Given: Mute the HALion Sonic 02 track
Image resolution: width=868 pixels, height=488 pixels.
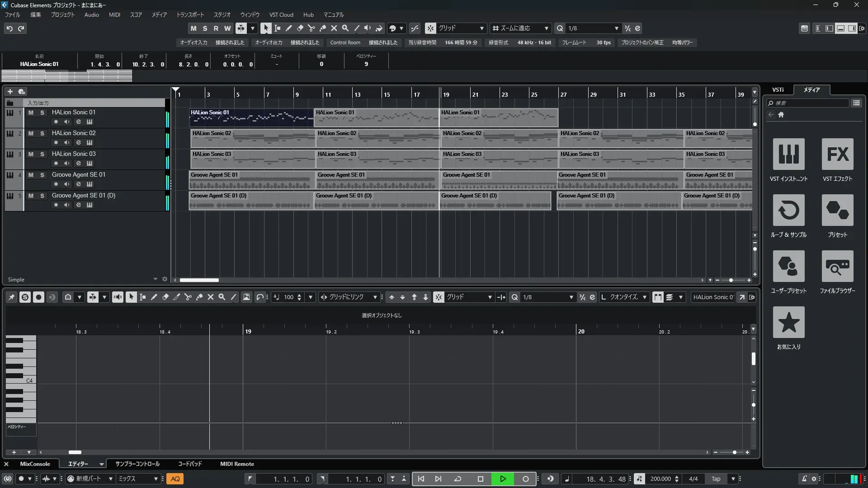Looking at the screenshot, I should (x=31, y=133).
